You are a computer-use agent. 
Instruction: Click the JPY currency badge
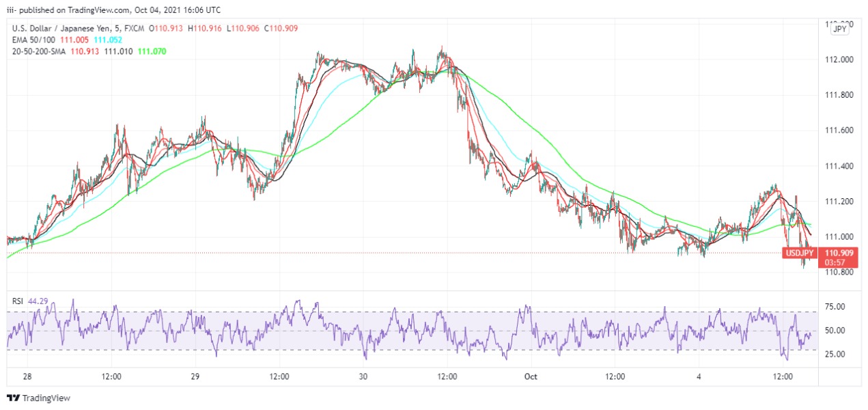pos(840,29)
